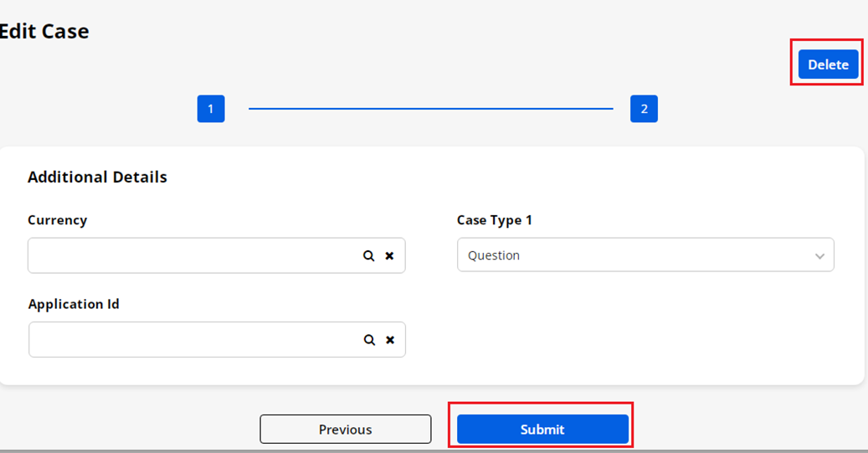This screenshot has width=868, height=453.
Task: Clear the Currency field with X icon
Action: point(389,256)
